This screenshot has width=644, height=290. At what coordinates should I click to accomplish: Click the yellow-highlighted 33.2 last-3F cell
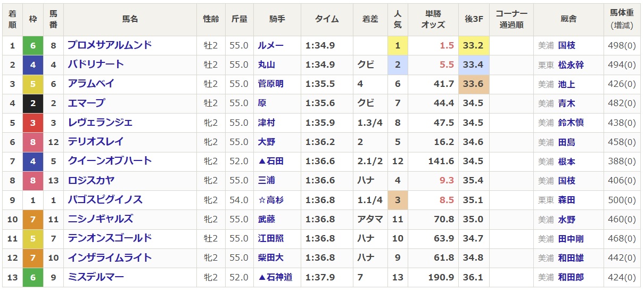(x=473, y=45)
